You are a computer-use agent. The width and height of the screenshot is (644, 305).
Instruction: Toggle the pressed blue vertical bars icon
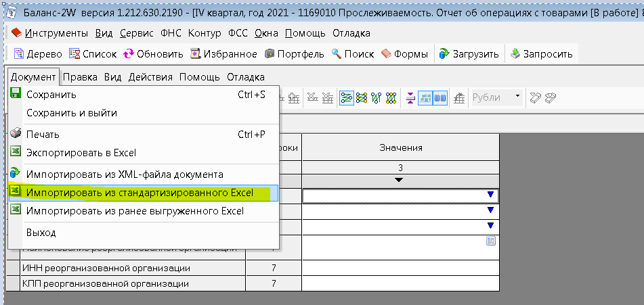[x=441, y=98]
